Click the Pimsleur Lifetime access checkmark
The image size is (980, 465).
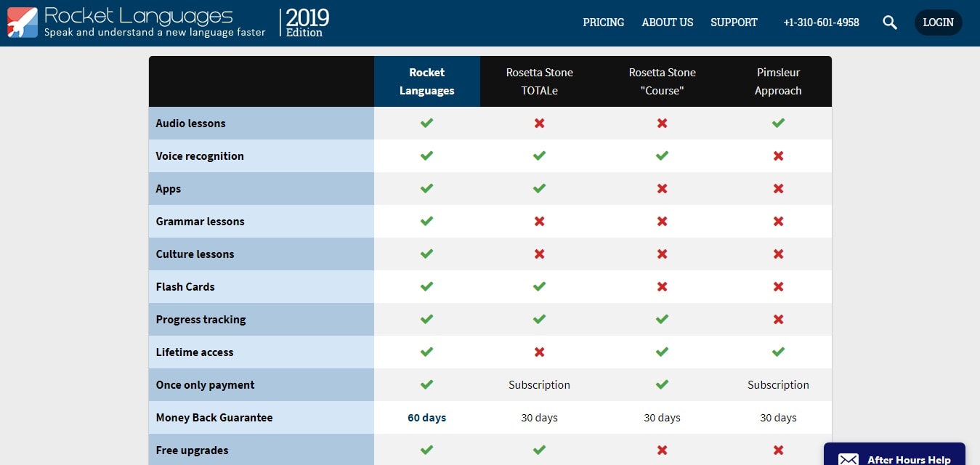(778, 352)
